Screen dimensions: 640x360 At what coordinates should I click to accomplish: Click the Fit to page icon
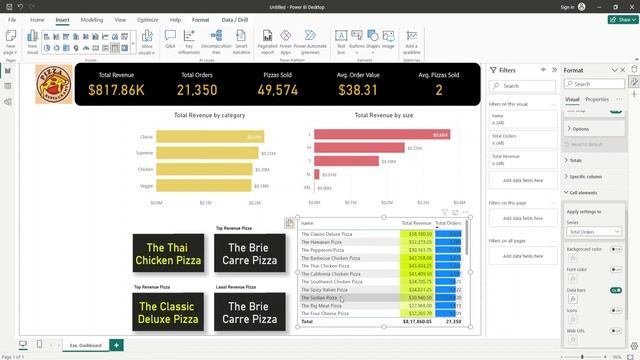(630, 357)
